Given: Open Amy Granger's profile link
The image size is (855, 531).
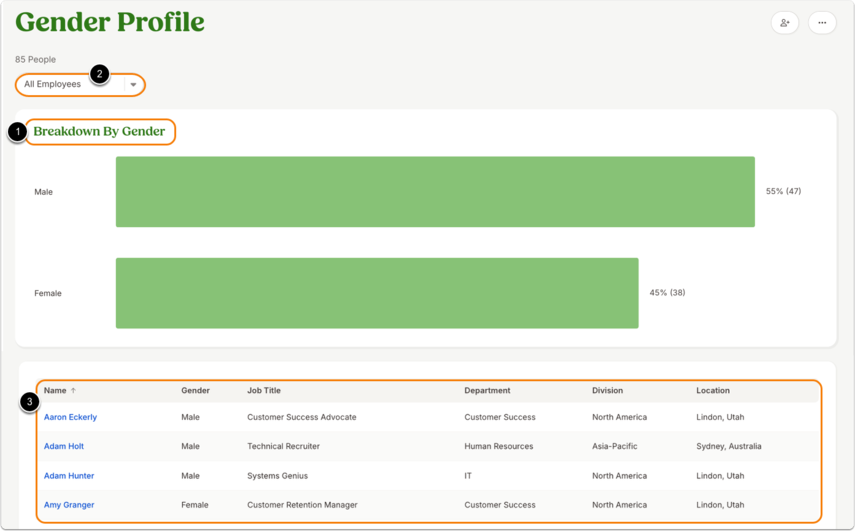Looking at the screenshot, I should tap(69, 505).
